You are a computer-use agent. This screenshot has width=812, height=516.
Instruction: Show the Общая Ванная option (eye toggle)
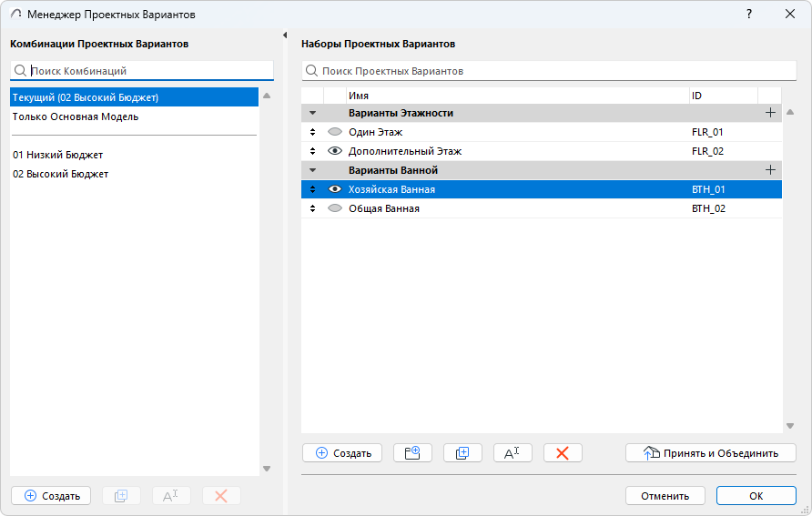334,208
